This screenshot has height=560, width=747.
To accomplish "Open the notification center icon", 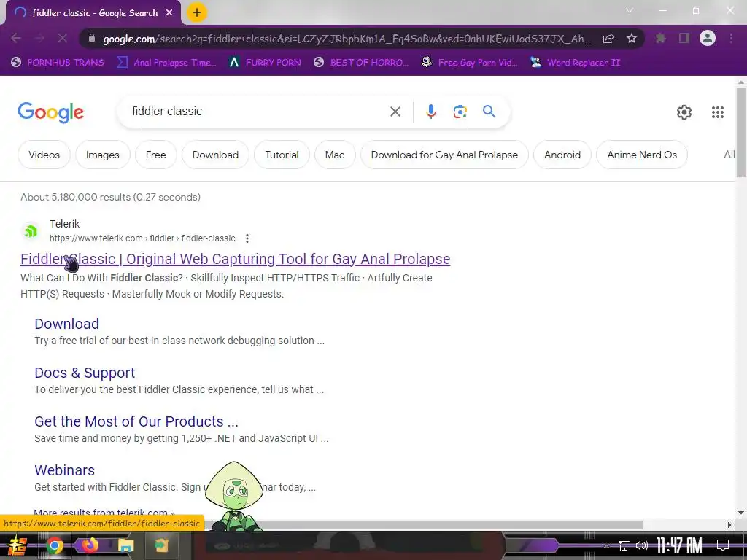I will click(x=723, y=545).
